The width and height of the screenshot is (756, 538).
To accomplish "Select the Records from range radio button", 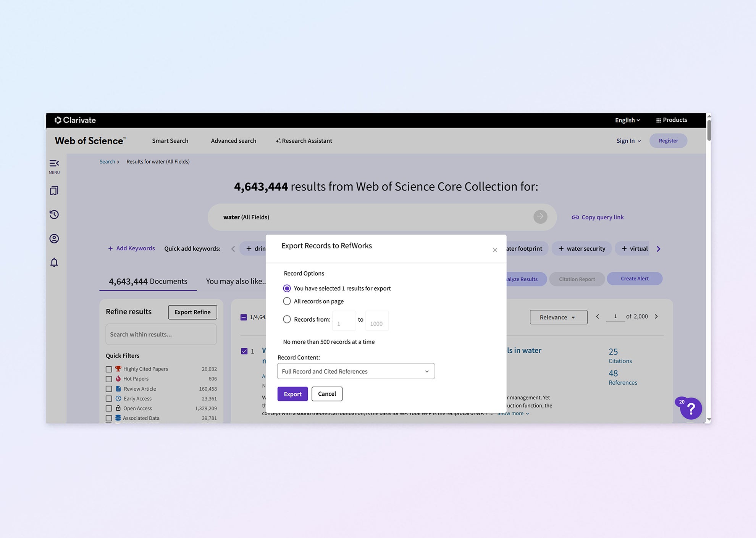I will click(x=287, y=319).
